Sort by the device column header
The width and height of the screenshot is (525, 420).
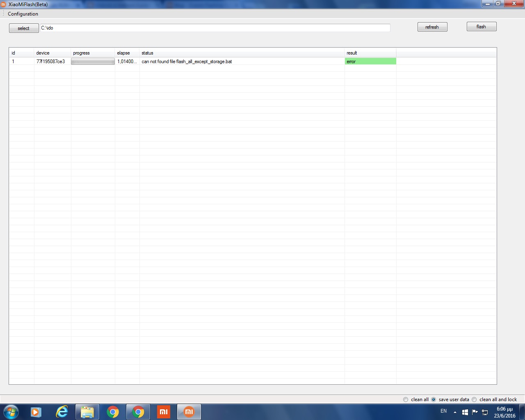[x=52, y=53]
